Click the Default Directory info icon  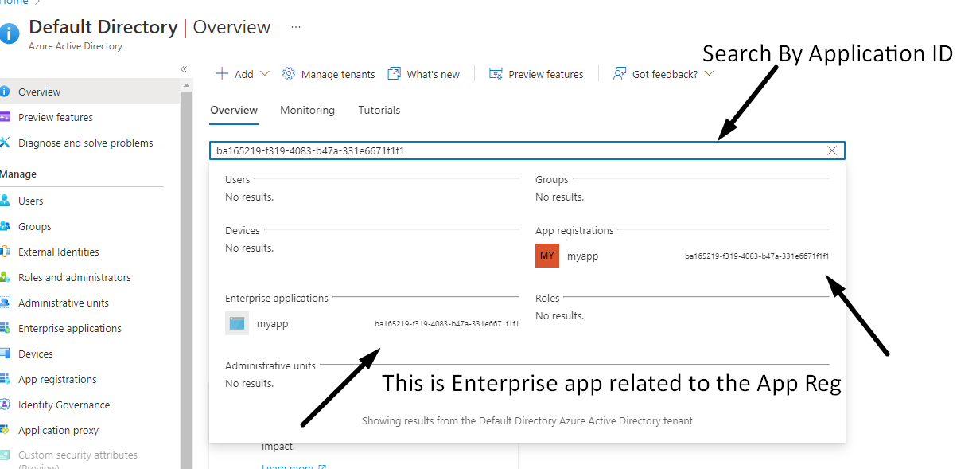[x=9, y=33]
